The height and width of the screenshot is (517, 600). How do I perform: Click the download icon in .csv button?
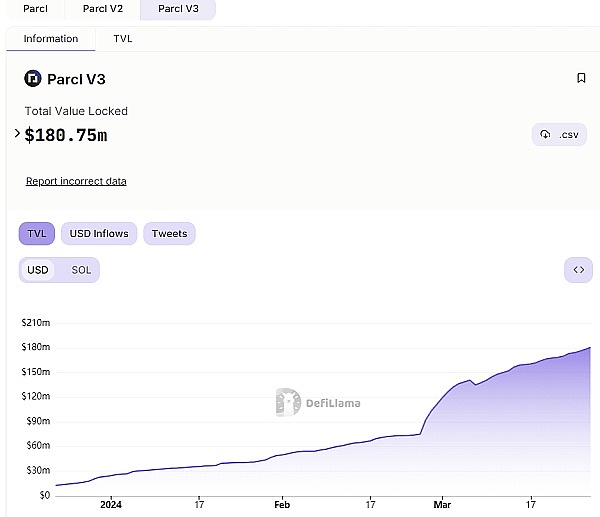pyautogui.click(x=545, y=135)
